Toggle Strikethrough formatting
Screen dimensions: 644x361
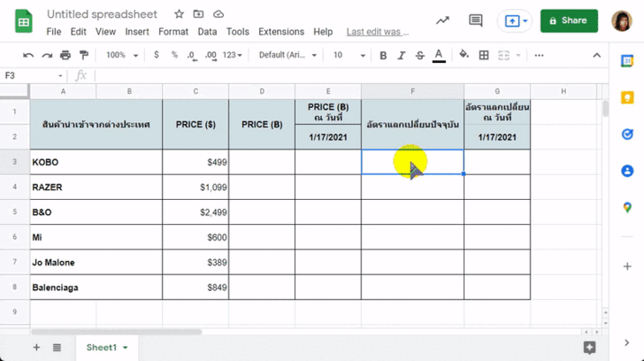pos(419,55)
